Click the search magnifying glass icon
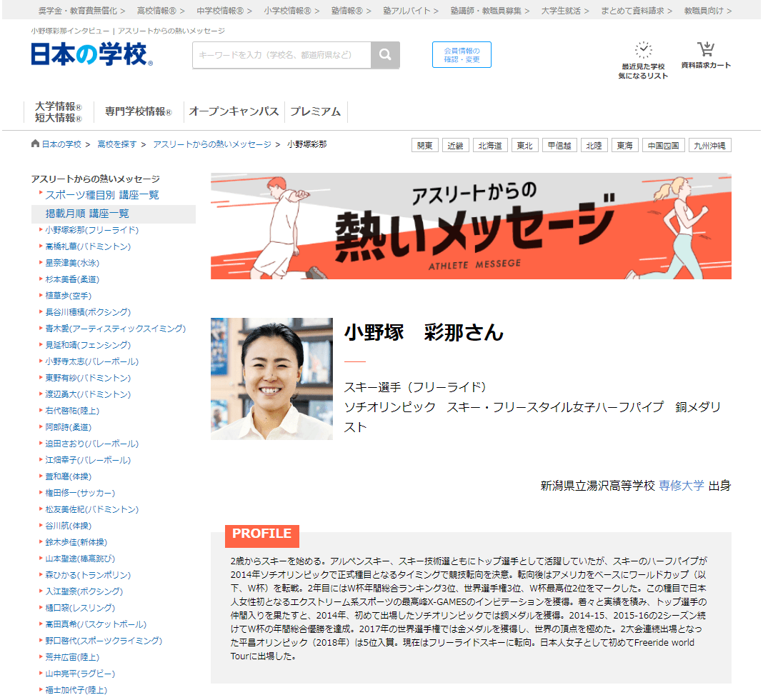This screenshot has height=700, width=768. (385, 54)
